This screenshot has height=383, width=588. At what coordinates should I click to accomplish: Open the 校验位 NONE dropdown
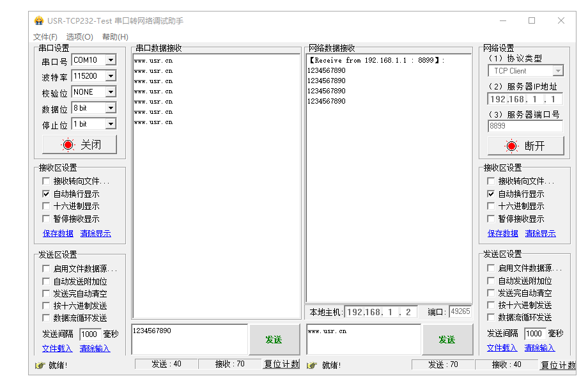(111, 92)
